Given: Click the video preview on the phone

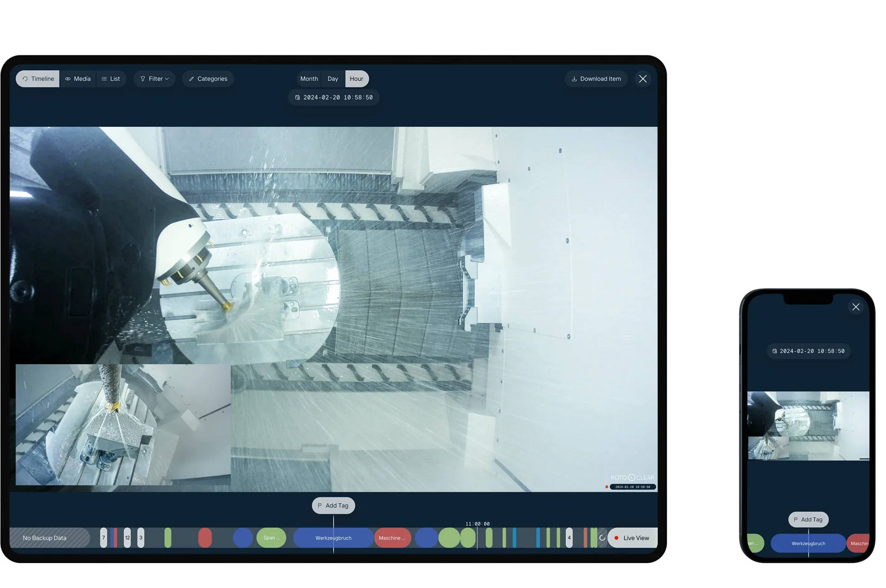Looking at the screenshot, I should click(808, 426).
